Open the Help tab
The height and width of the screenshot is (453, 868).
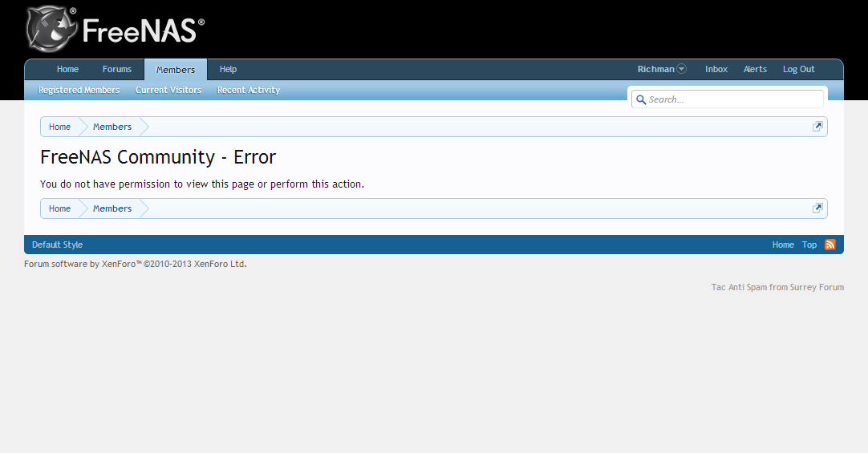click(228, 69)
